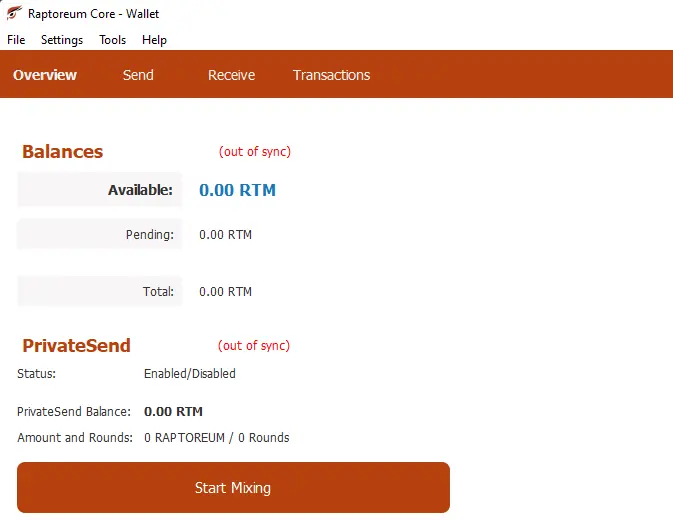Screen dimensions: 673x520
Task: Click the Status: label
Action: [x=36, y=374]
